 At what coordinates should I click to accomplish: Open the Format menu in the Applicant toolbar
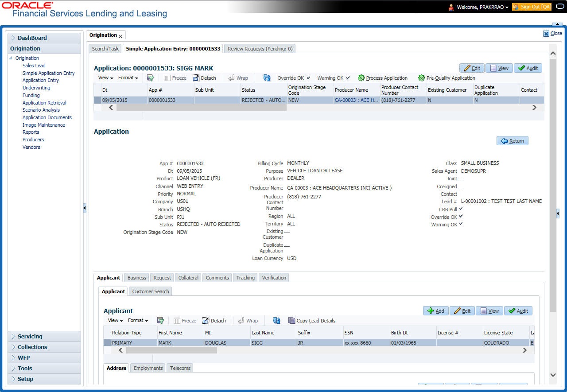click(138, 320)
